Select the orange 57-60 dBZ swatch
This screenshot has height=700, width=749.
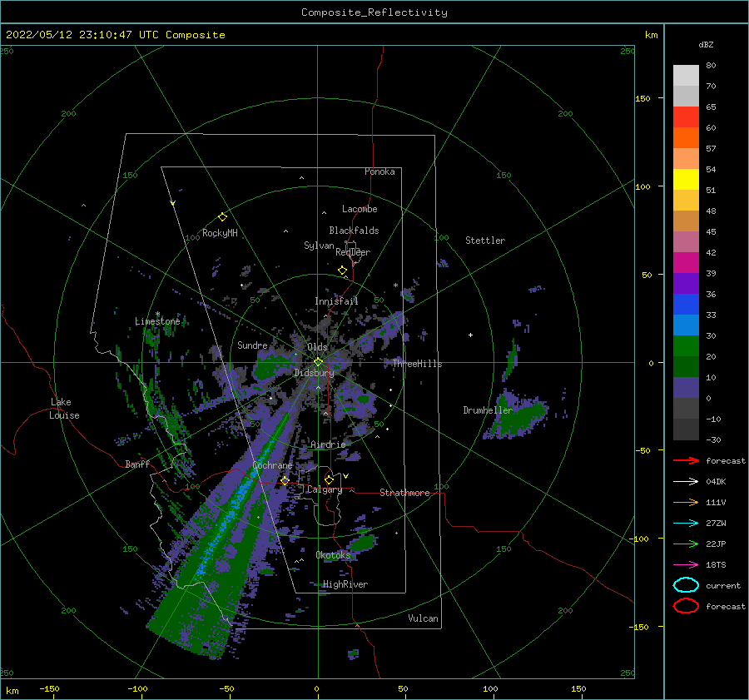(x=686, y=138)
